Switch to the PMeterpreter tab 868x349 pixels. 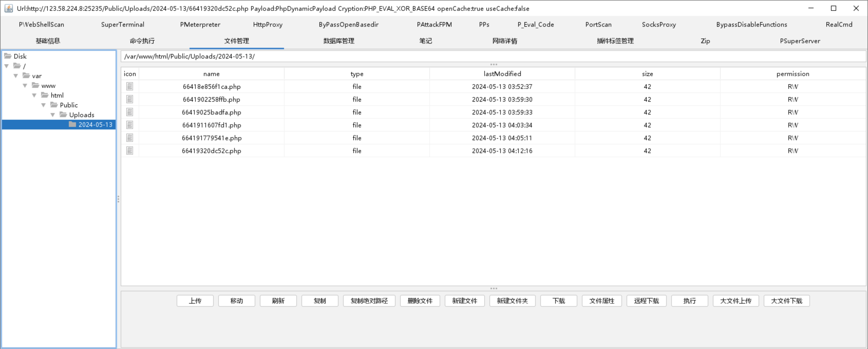200,24
